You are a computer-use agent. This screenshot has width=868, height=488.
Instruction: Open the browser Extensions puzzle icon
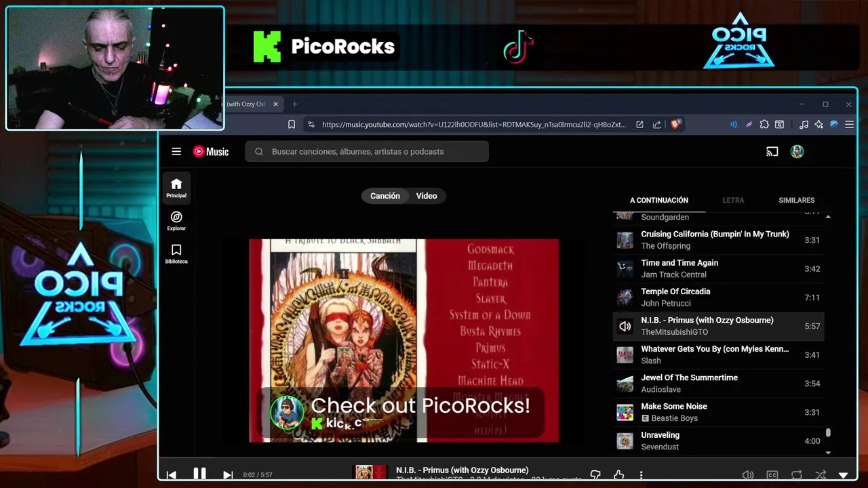click(764, 125)
